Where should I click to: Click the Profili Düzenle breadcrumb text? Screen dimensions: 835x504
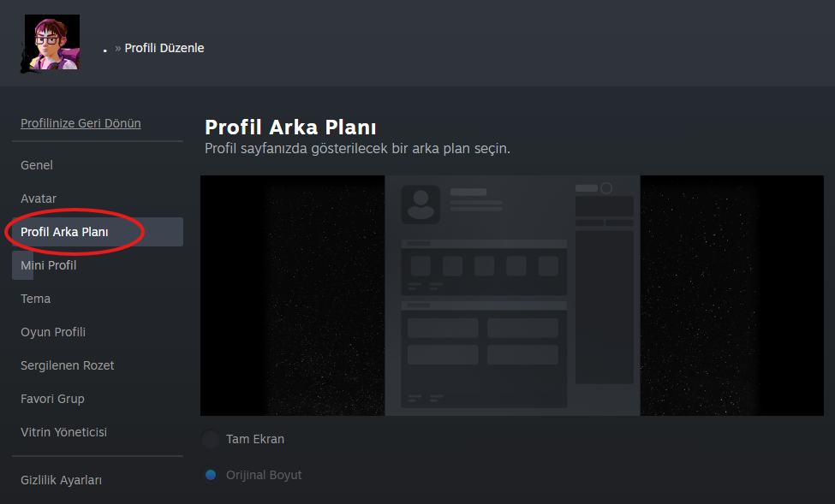point(164,48)
